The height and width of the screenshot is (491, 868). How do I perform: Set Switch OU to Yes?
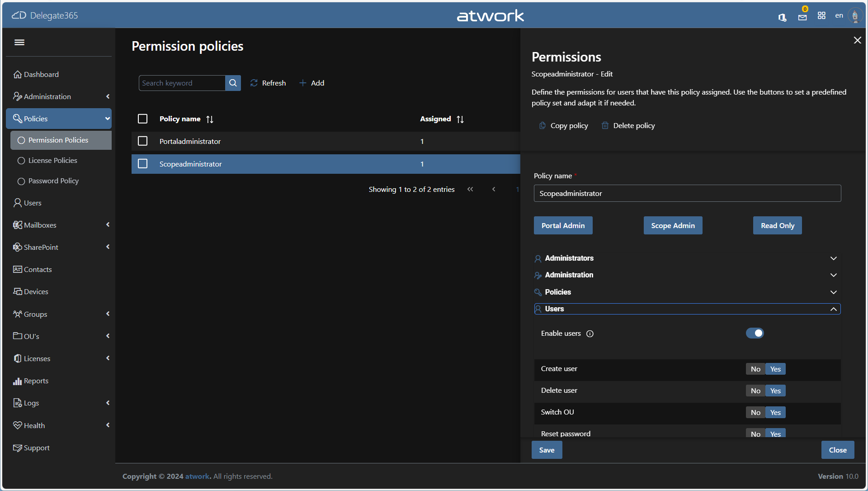click(775, 412)
